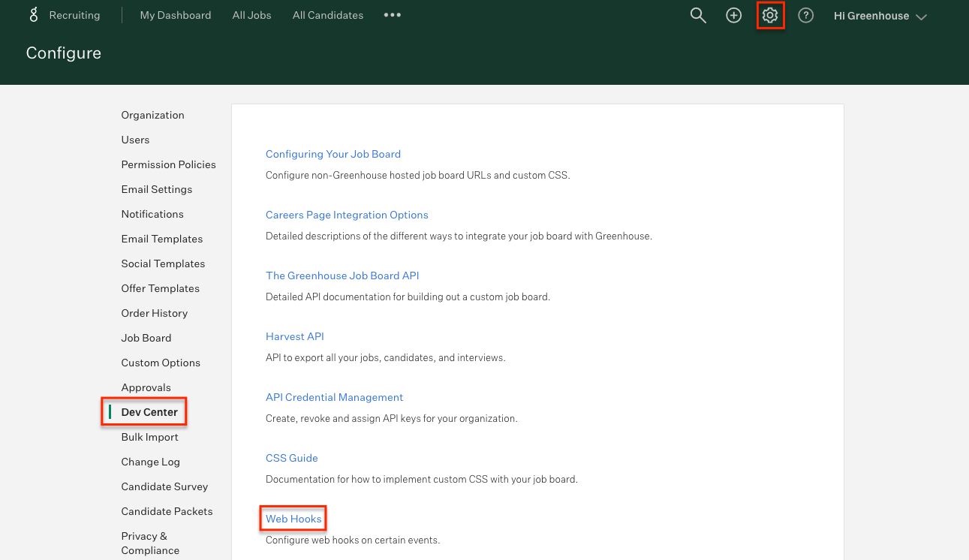Click the Recruiting label in header
Screen dimensions: 969x560
point(74,15)
